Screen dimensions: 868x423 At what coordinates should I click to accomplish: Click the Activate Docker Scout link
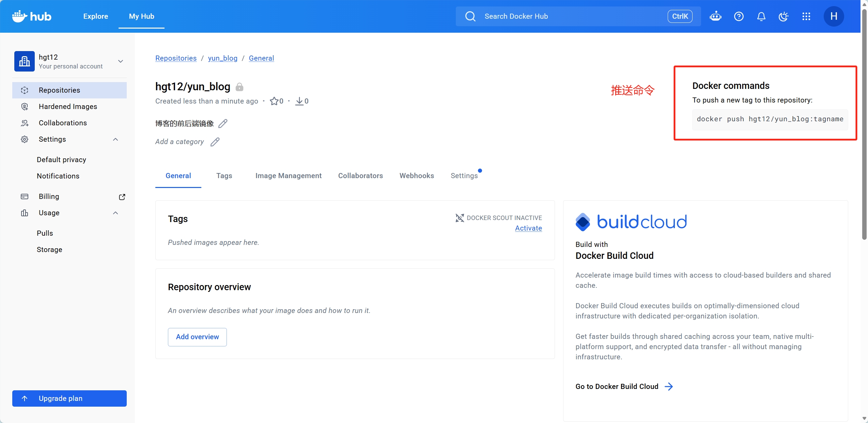pos(528,228)
